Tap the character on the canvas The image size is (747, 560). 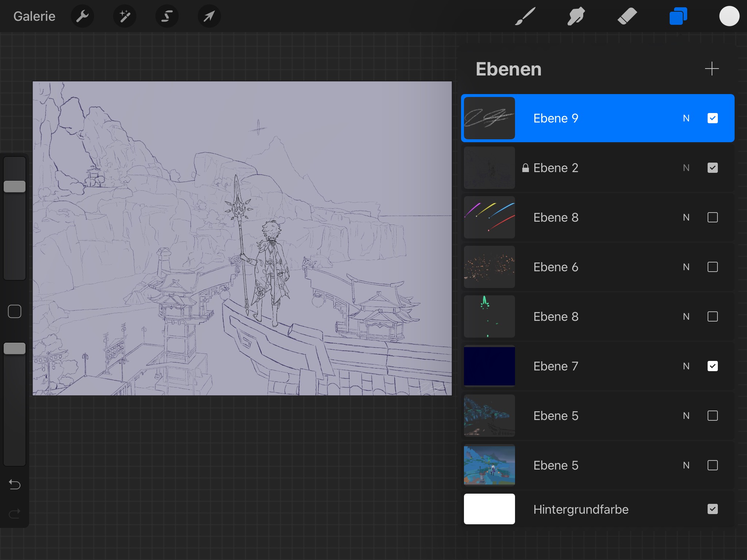coord(271,273)
